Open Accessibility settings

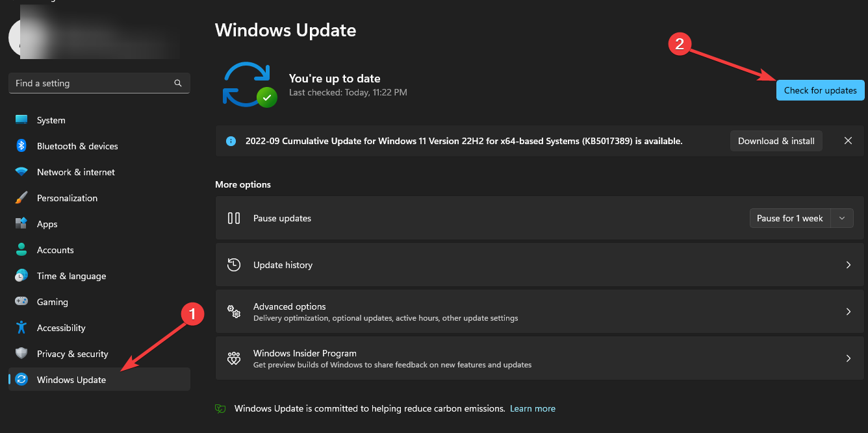(x=99, y=328)
